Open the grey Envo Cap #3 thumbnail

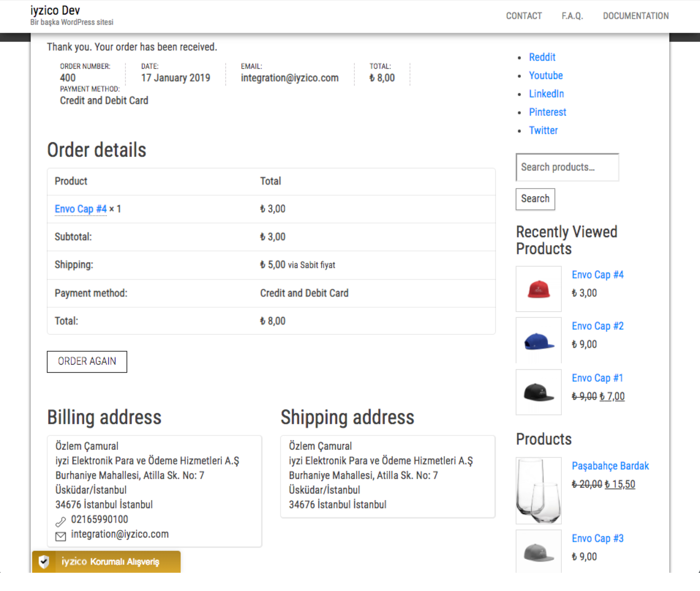[x=538, y=552]
